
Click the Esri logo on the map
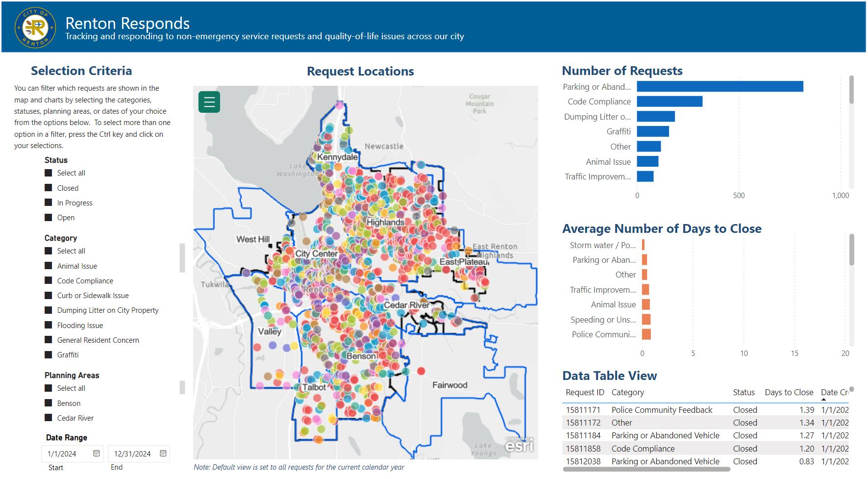tap(519, 445)
